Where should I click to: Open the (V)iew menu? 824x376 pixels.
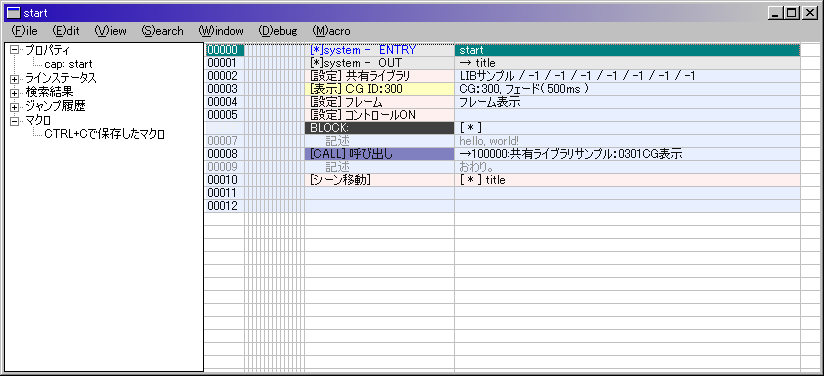pyautogui.click(x=110, y=31)
